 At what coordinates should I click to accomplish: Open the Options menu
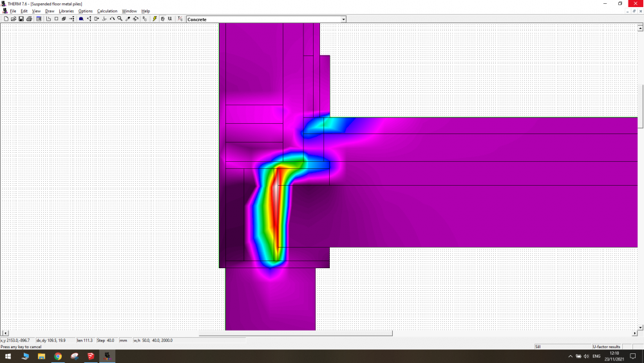86,11
